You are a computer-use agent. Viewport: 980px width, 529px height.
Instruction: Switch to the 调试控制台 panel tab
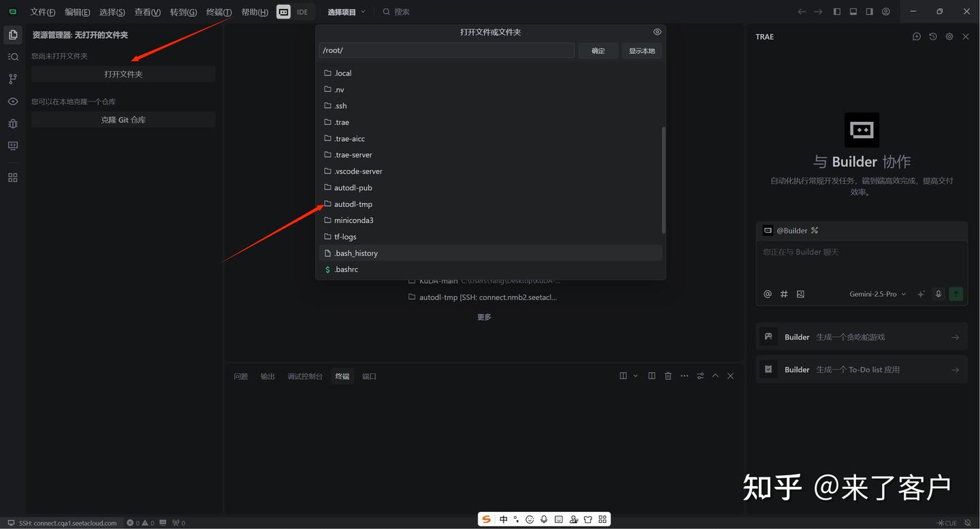(x=305, y=376)
